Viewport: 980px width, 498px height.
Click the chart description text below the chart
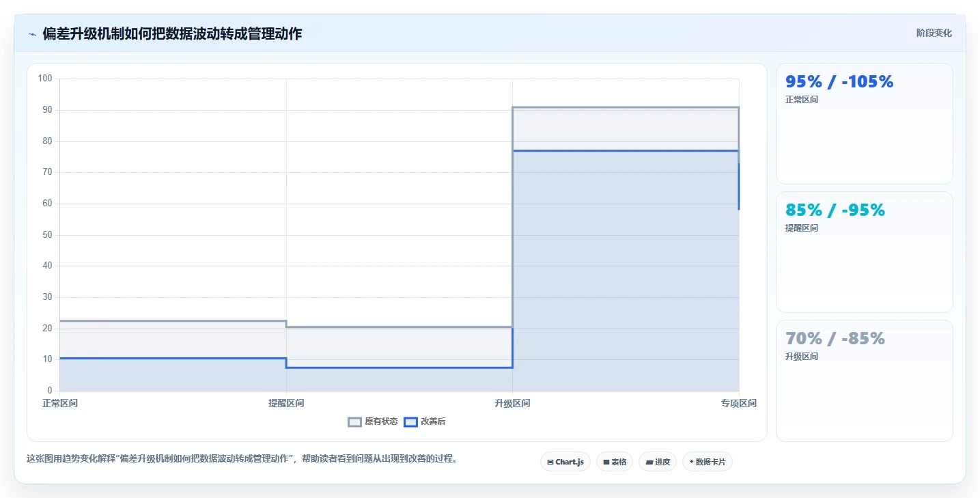[242, 459]
